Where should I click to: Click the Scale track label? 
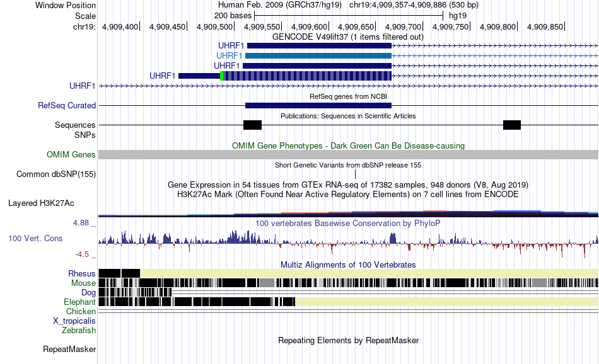pyautogui.click(x=85, y=16)
